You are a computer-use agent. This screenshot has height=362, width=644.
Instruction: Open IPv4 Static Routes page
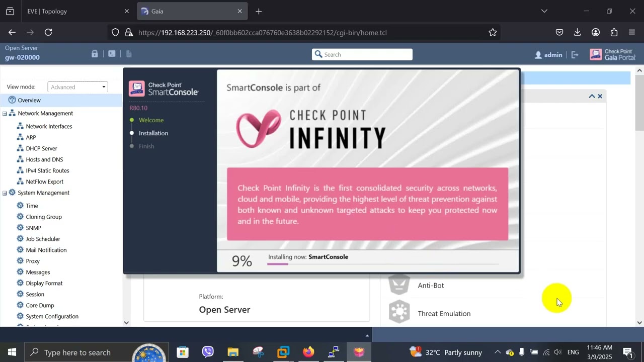click(47, 170)
